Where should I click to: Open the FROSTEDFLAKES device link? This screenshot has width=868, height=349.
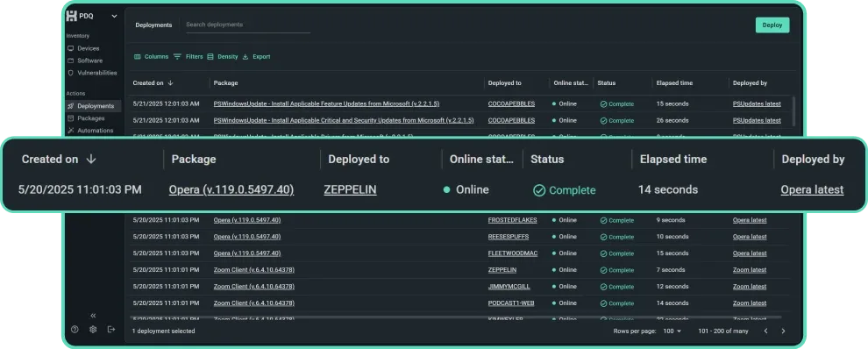tap(512, 220)
